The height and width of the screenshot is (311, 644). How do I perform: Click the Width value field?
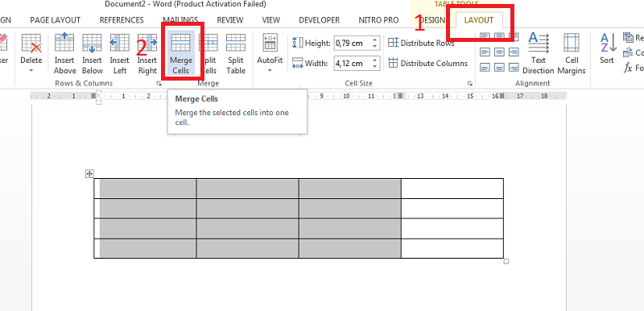pos(353,64)
